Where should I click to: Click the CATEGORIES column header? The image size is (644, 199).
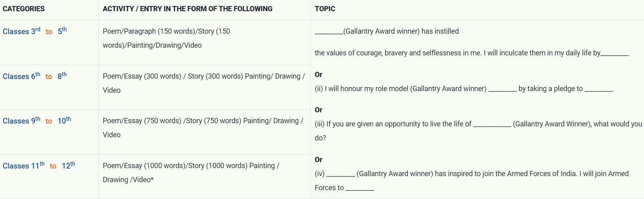click(x=24, y=9)
